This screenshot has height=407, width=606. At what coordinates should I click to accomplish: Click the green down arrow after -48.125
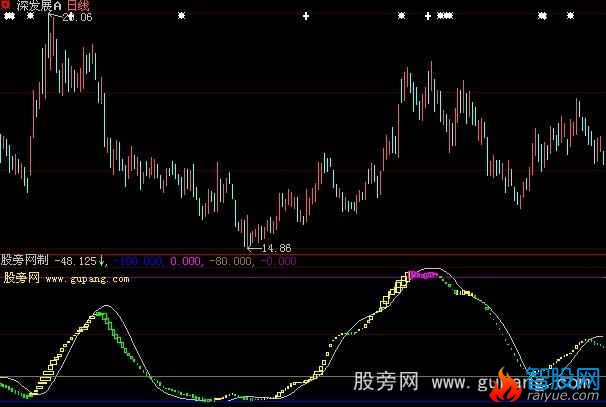point(102,261)
